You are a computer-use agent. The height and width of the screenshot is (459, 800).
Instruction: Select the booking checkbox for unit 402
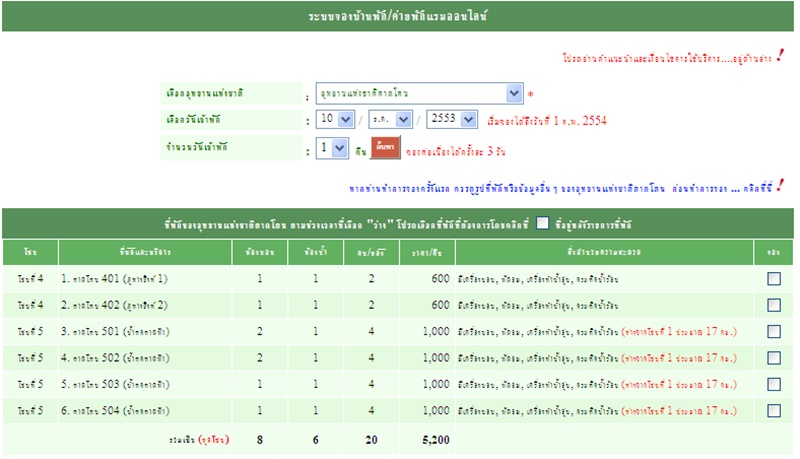point(774,305)
